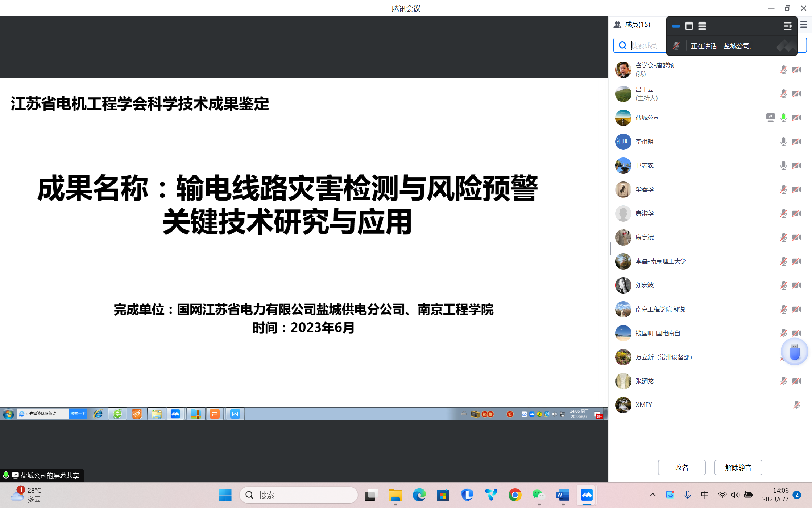Click the 成员(15) panel title
Screen dimensions: 812x508
click(638, 25)
